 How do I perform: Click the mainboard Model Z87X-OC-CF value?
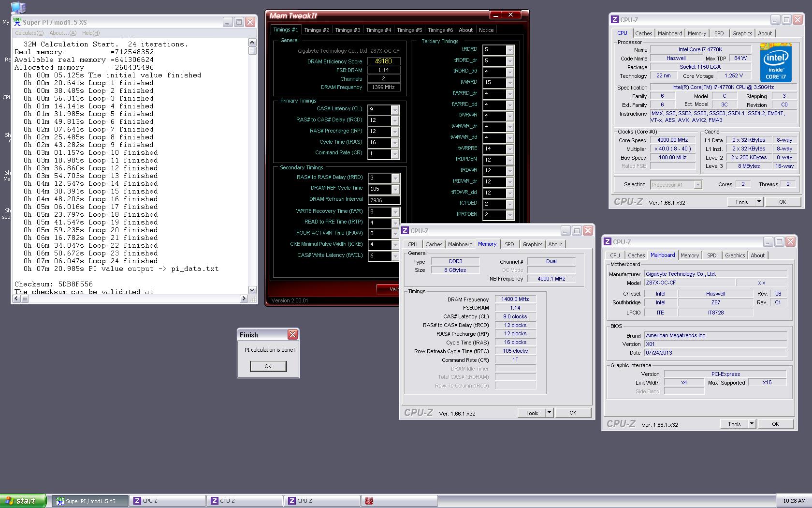tap(689, 283)
